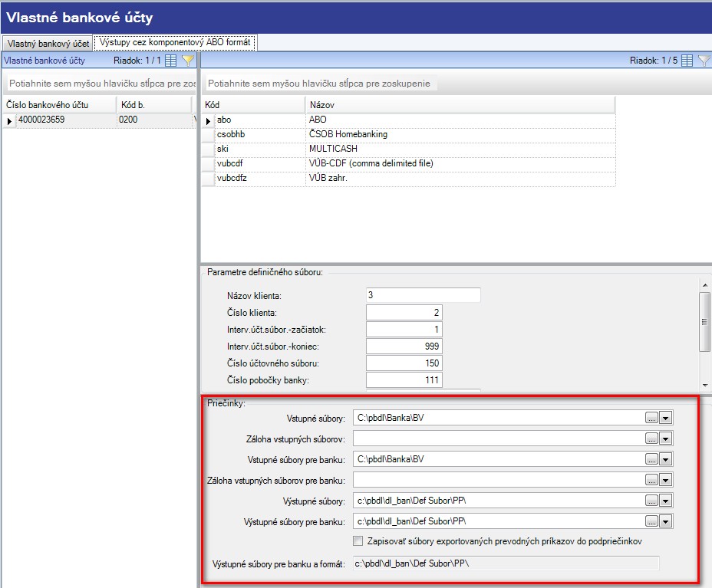Viewport: 712px width, 588px height.
Task: Browse folder for Záloha vstupných súborov pre banku
Action: pos(651,480)
